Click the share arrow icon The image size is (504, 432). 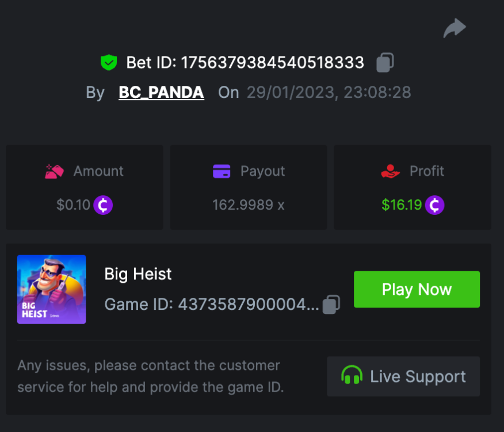coord(454,28)
